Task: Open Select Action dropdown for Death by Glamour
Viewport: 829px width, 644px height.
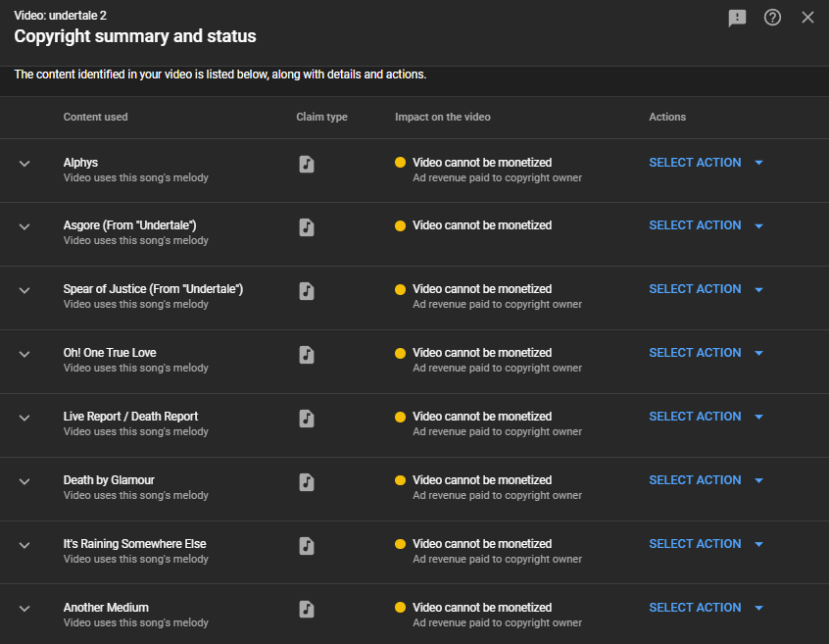Action: (x=706, y=480)
